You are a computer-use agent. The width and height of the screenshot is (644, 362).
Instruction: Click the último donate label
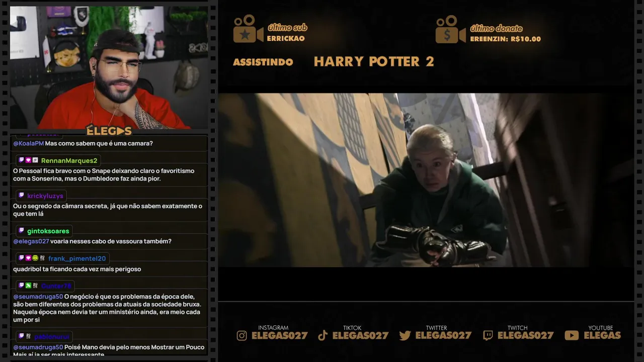click(x=496, y=28)
